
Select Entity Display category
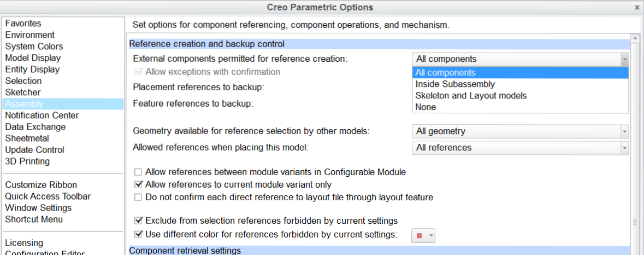pos(32,69)
